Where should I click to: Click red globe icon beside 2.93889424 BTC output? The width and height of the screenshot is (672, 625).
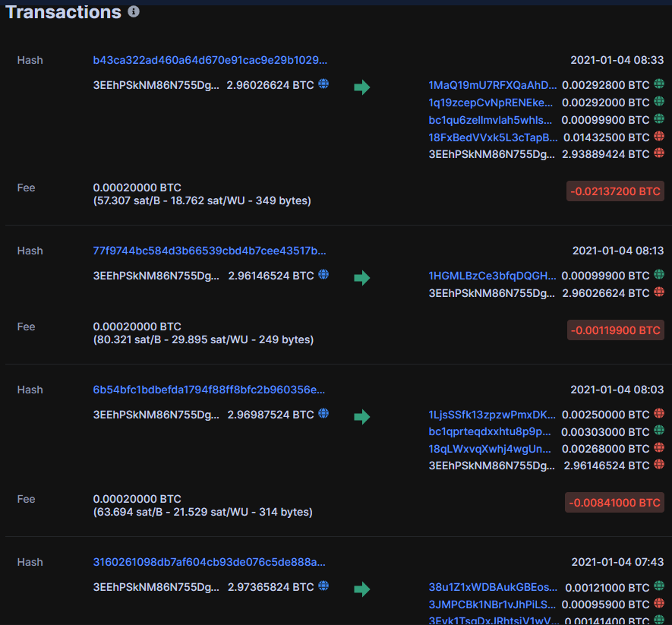click(659, 153)
